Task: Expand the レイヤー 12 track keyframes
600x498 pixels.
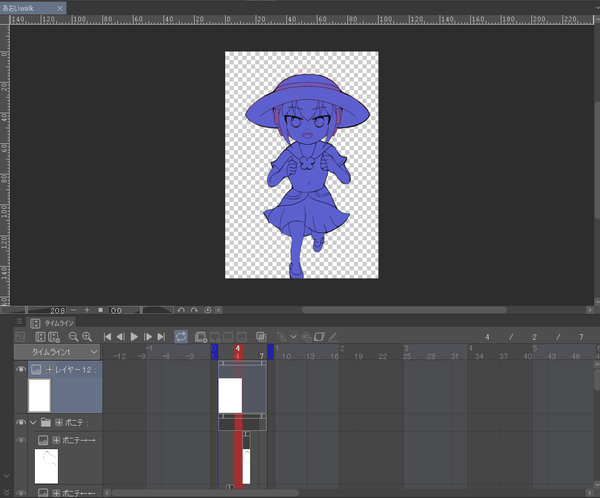Action: tap(48, 370)
